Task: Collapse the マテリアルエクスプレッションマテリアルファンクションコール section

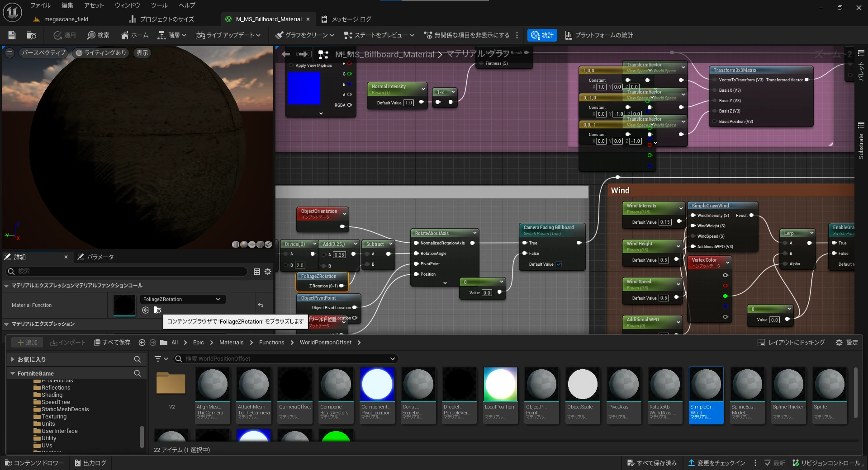Action: coord(6,286)
